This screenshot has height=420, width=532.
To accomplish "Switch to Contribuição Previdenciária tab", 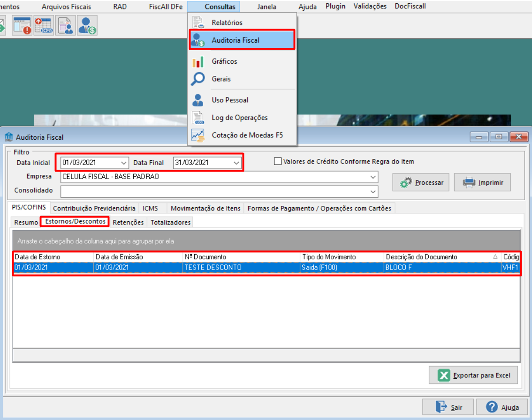I will click(x=94, y=208).
